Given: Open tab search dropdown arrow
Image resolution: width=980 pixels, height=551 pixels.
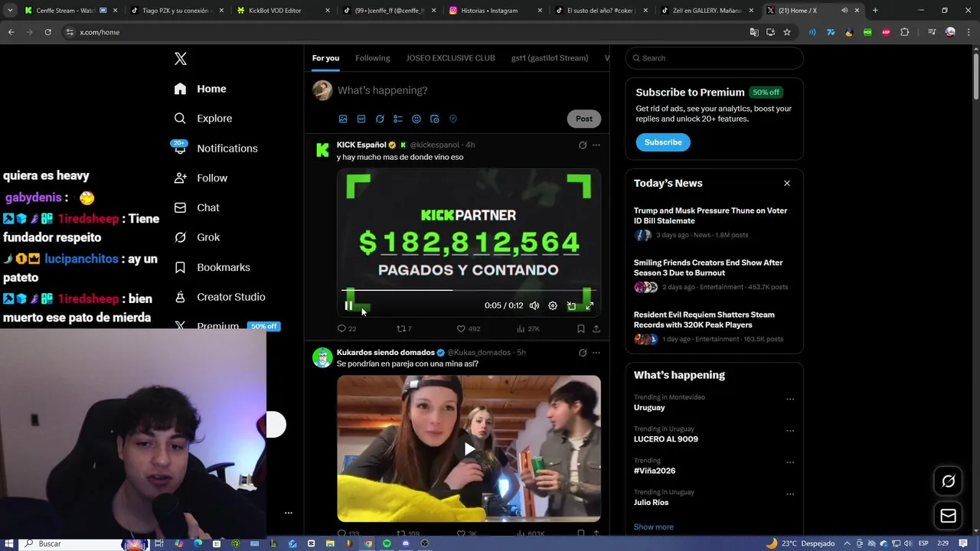Looking at the screenshot, I should click(x=9, y=11).
